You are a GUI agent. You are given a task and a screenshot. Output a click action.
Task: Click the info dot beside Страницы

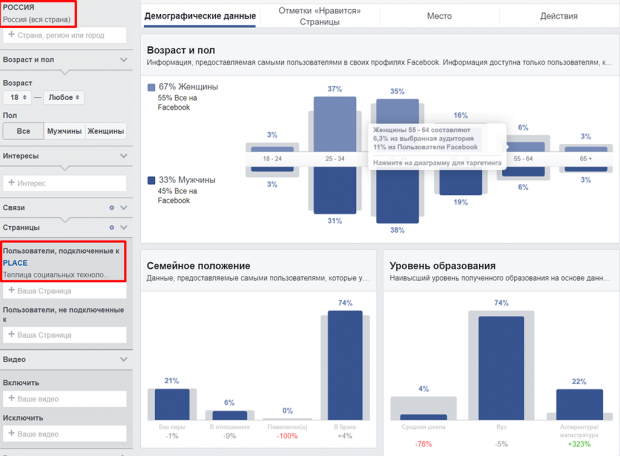111,229
